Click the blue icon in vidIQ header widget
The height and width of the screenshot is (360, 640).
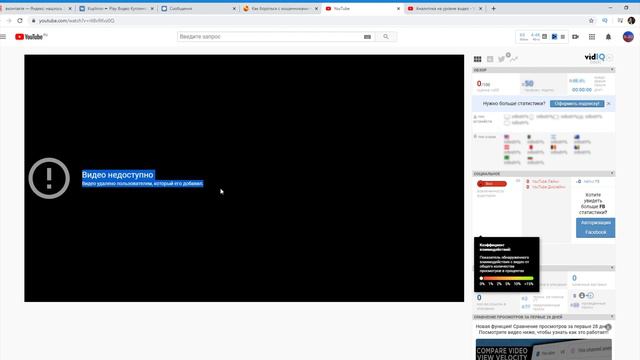click(x=554, y=37)
